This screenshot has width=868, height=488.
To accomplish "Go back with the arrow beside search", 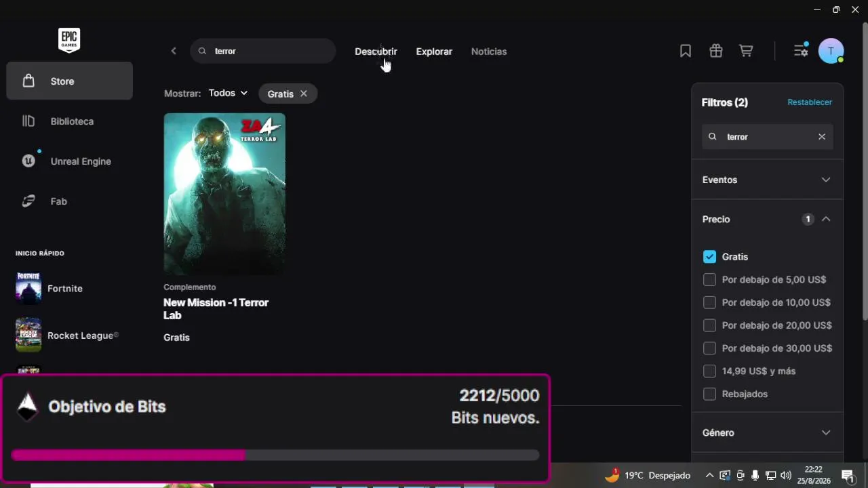I will [x=174, y=51].
